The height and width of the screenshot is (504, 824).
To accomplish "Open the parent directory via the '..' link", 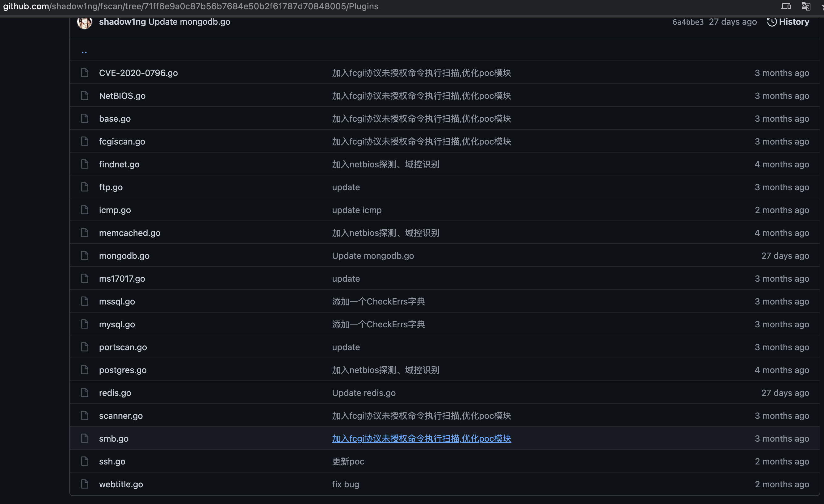I will [x=84, y=51].
